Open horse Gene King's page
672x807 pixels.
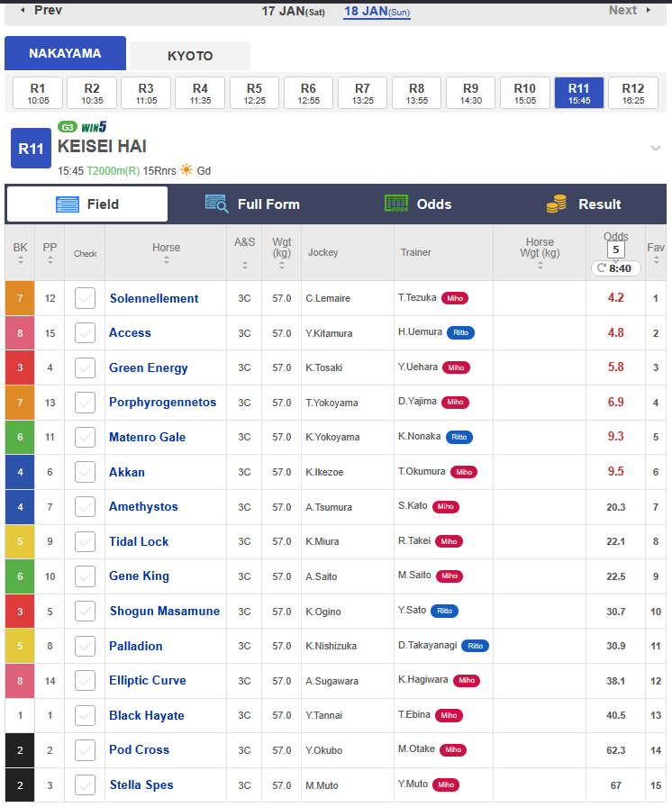tap(139, 576)
